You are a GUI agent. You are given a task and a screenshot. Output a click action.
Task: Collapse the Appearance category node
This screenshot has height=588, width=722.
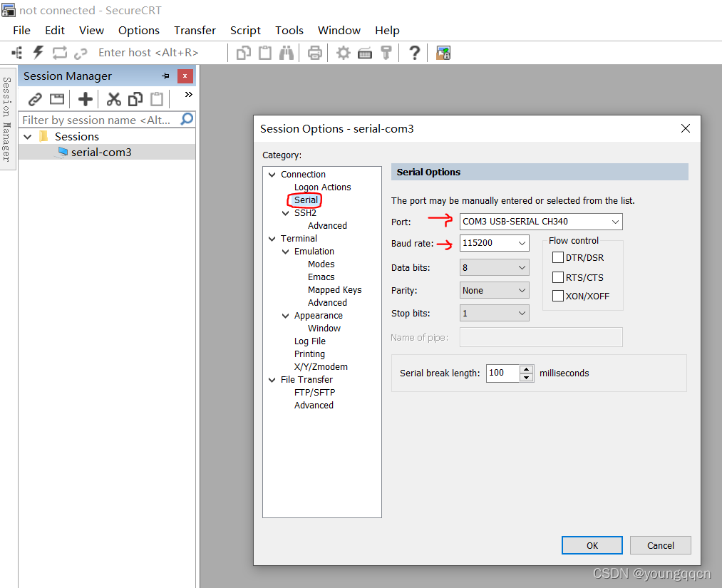[x=286, y=316]
